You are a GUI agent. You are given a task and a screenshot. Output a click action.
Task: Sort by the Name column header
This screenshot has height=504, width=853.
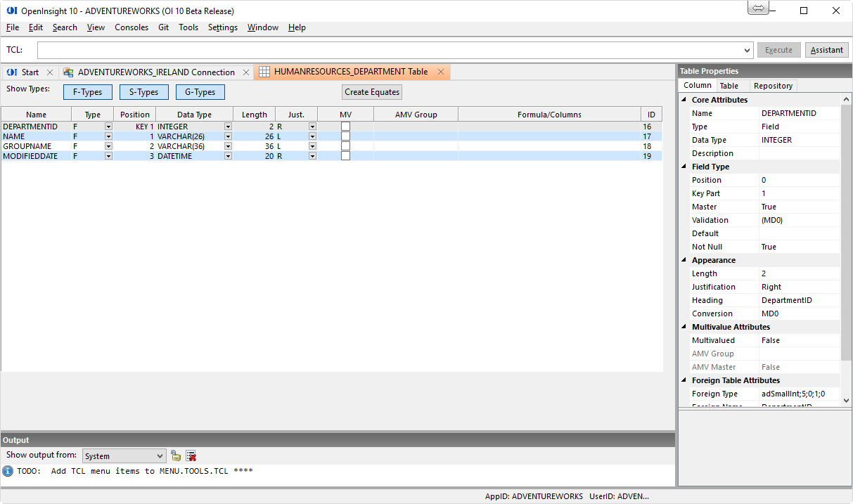pyautogui.click(x=37, y=115)
